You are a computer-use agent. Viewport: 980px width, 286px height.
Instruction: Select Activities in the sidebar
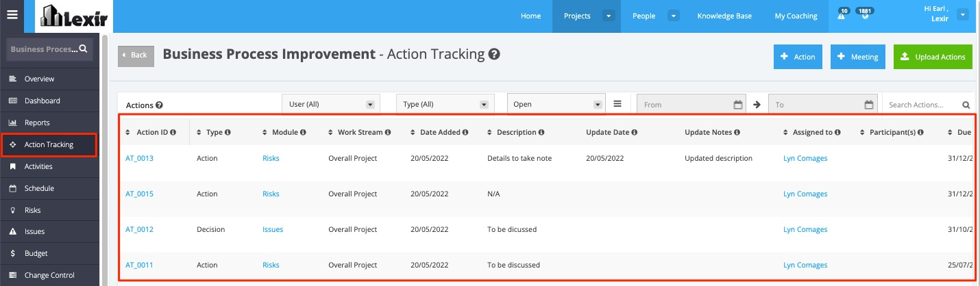50,166
